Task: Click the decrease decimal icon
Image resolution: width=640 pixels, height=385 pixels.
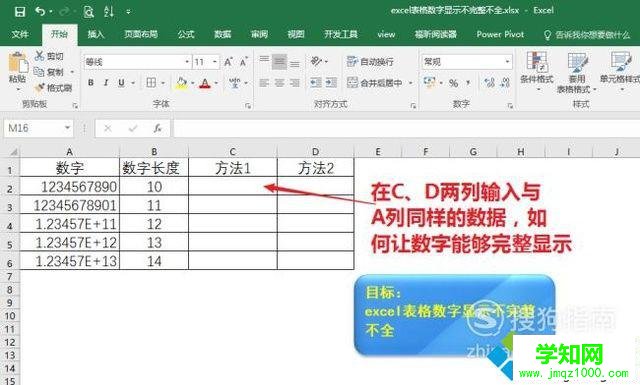Action: (x=505, y=83)
